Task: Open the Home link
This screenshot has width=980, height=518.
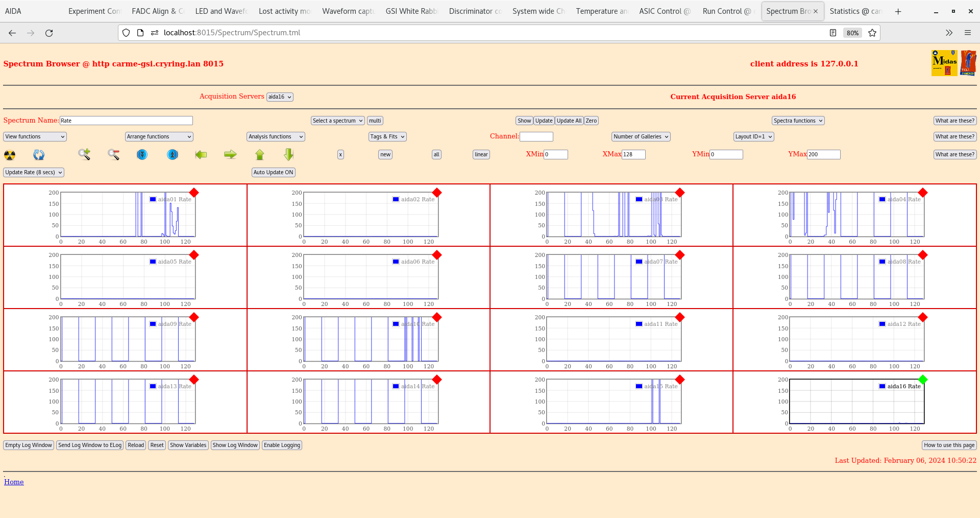Action: [x=14, y=482]
